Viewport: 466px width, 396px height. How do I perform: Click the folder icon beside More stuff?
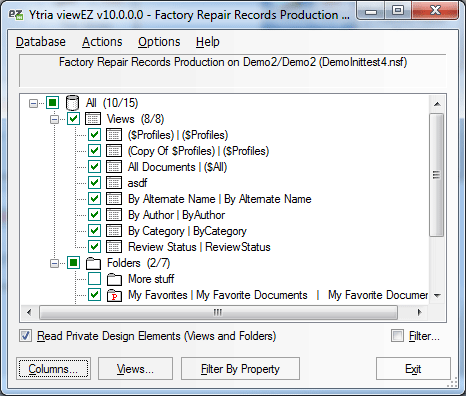pos(114,279)
